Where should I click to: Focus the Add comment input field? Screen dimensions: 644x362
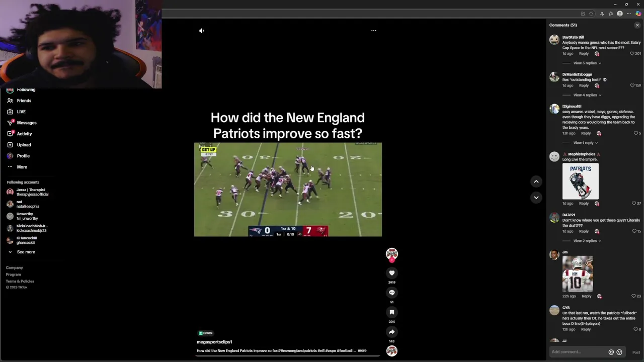(x=579, y=352)
